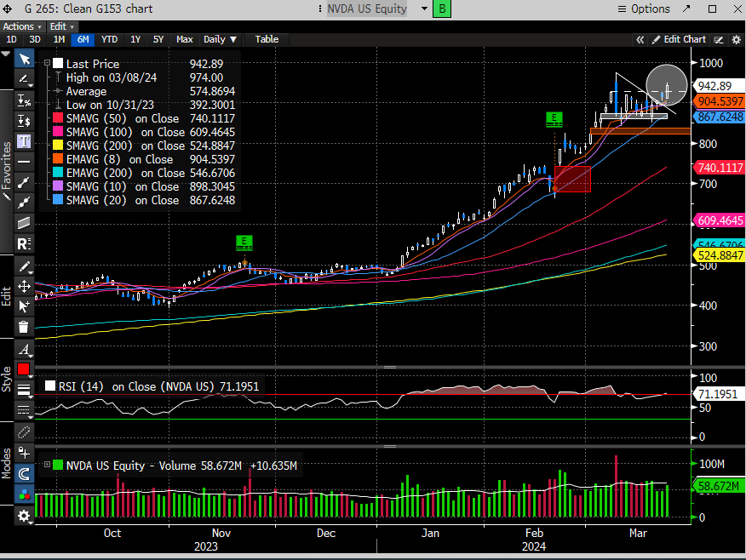Click the 58.672M volume axis label
The width and height of the screenshot is (746, 560).
pos(719,486)
